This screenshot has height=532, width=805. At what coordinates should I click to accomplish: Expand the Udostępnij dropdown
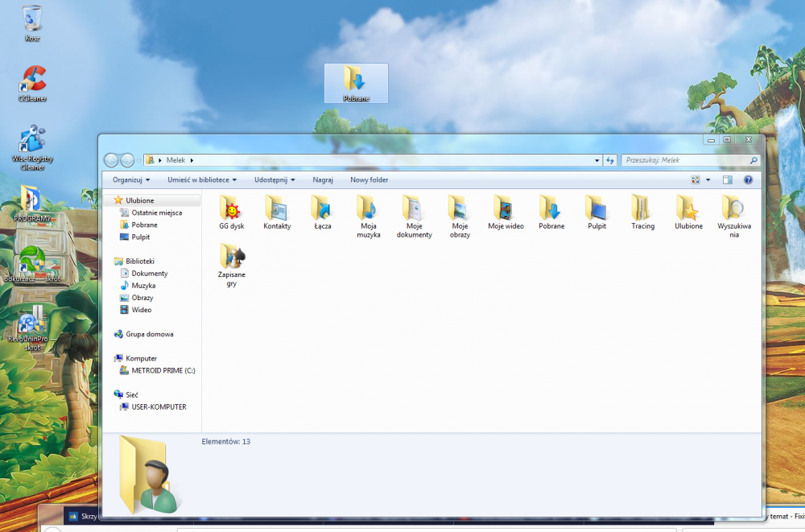[275, 180]
